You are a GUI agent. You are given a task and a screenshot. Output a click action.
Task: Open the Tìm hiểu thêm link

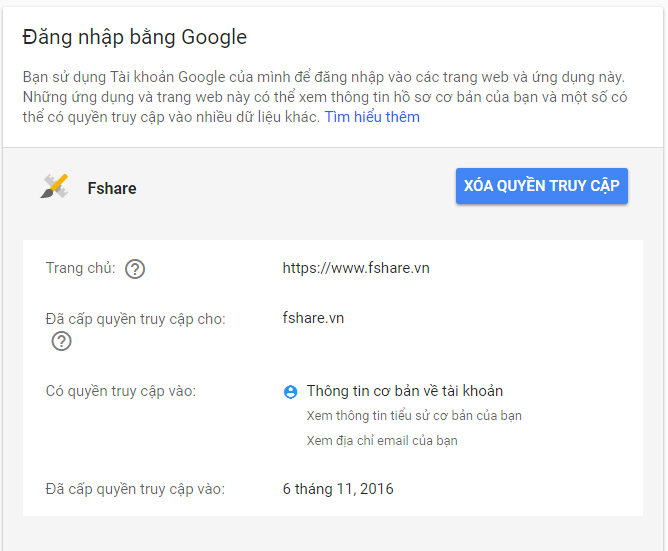click(372, 117)
